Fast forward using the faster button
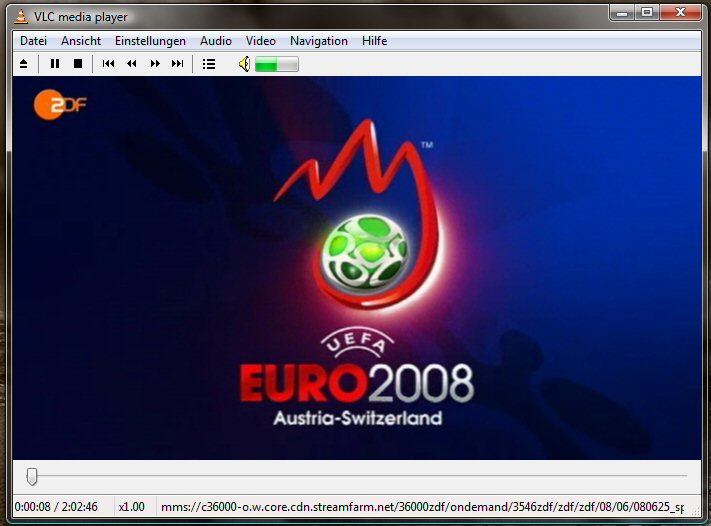 [x=155, y=64]
